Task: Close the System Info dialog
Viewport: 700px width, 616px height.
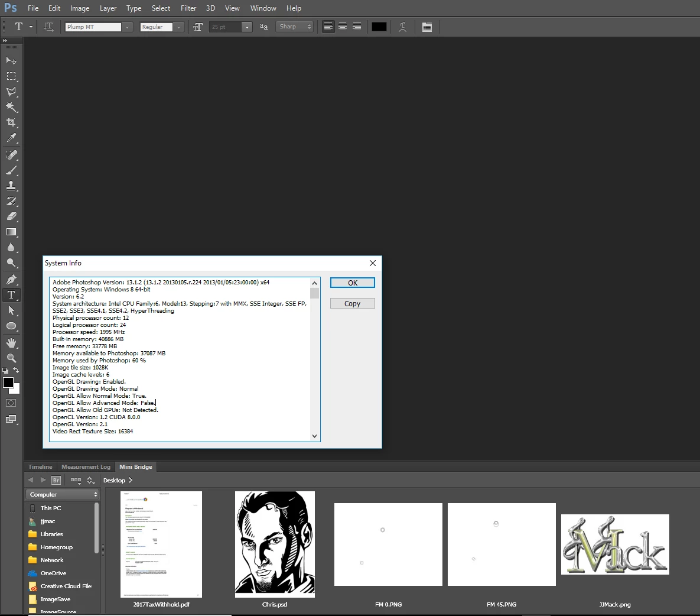Action: 373,263
